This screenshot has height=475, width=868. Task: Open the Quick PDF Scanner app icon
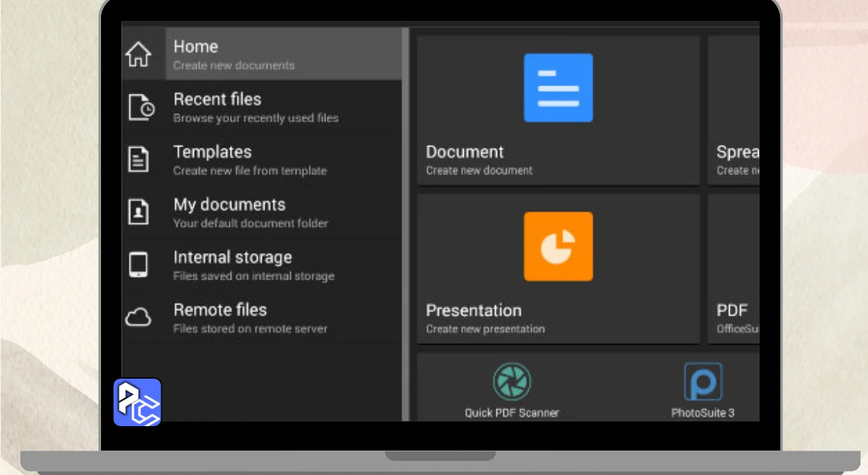click(512, 381)
